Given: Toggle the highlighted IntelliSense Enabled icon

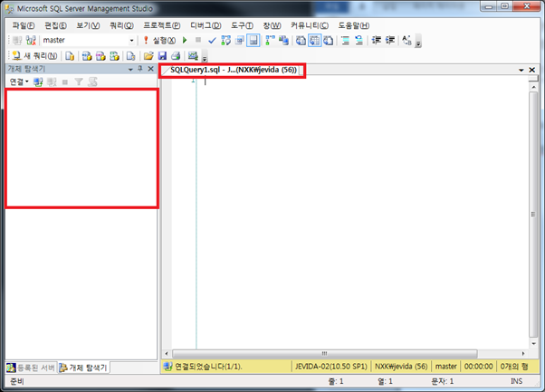Looking at the screenshot, I should click(253, 41).
